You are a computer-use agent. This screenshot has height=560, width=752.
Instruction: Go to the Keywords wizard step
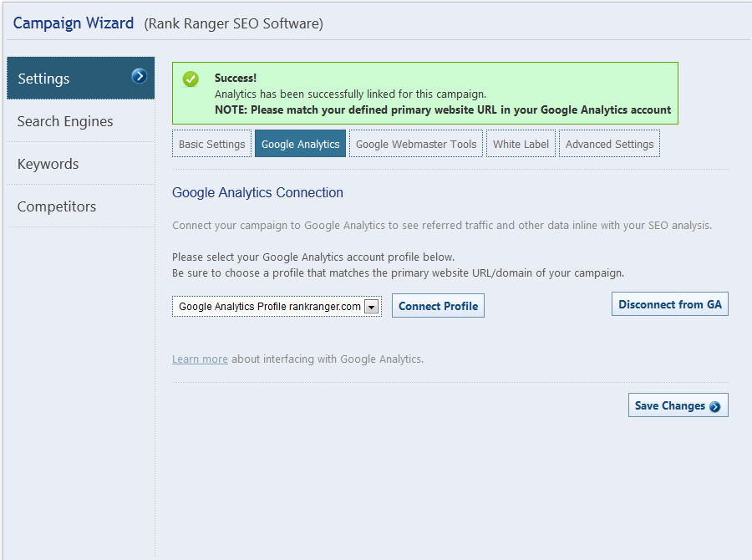pos(48,165)
